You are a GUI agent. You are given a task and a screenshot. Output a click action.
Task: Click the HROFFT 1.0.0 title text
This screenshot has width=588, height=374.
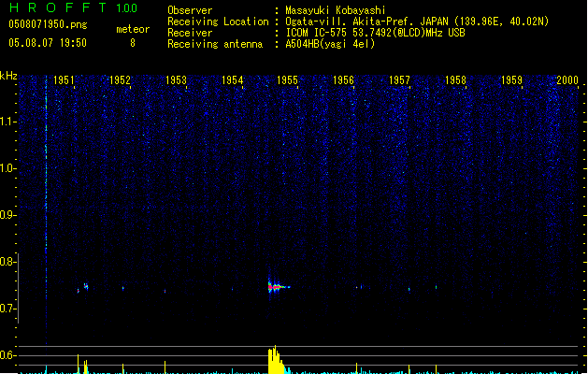pyautogui.click(x=74, y=7)
